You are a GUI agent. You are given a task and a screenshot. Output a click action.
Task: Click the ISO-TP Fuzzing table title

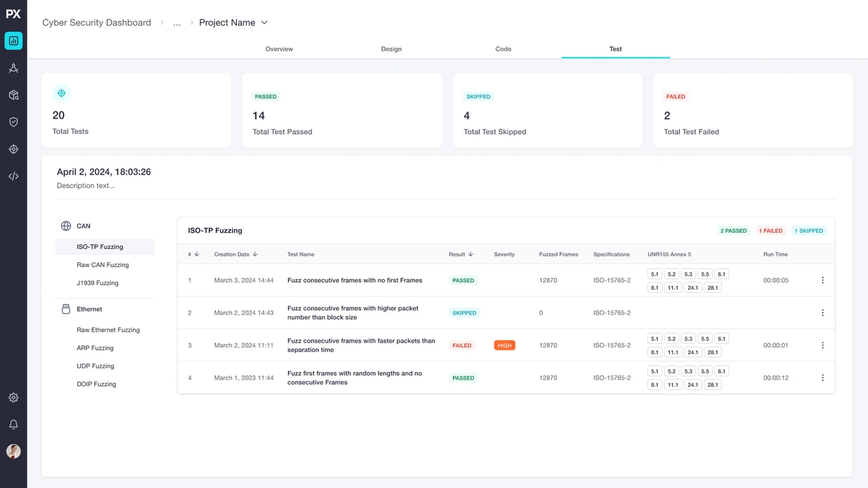click(215, 230)
